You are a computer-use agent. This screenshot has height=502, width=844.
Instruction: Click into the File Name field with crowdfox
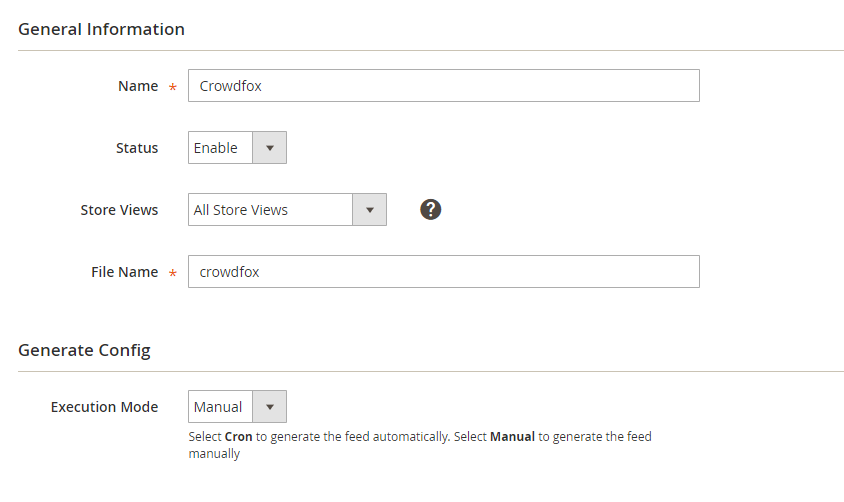pos(444,272)
